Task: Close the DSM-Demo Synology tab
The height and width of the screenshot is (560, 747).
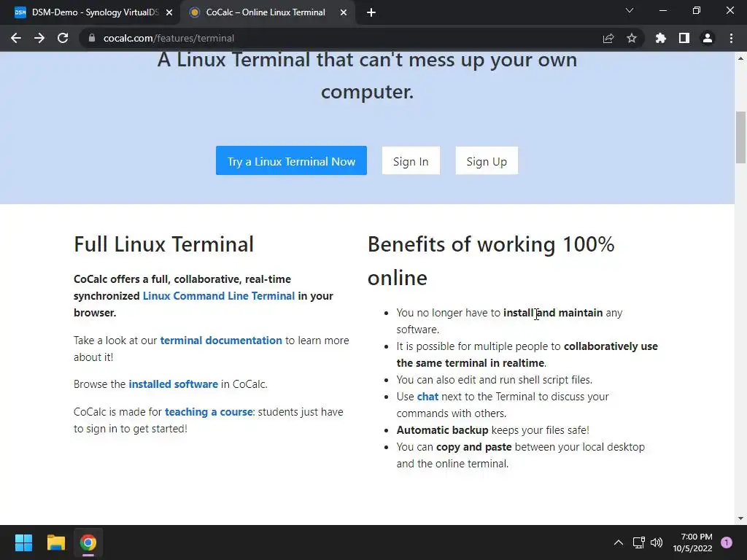Action: tap(169, 12)
